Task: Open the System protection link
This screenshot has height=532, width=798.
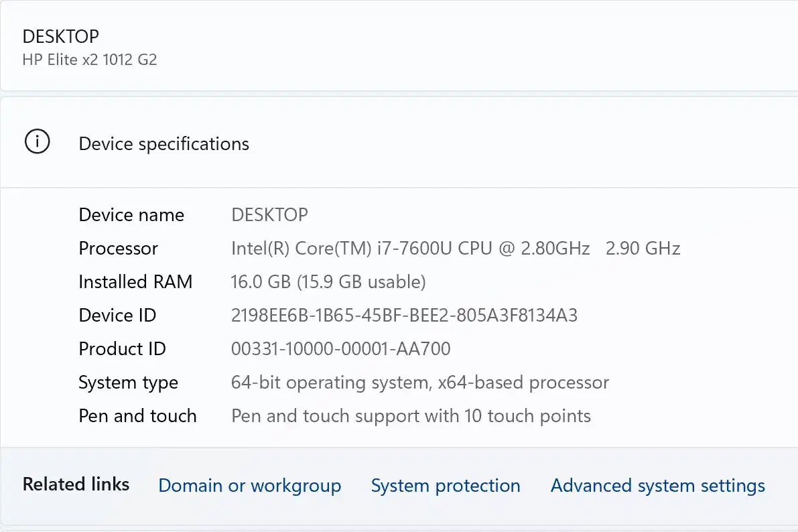Action: 446,486
